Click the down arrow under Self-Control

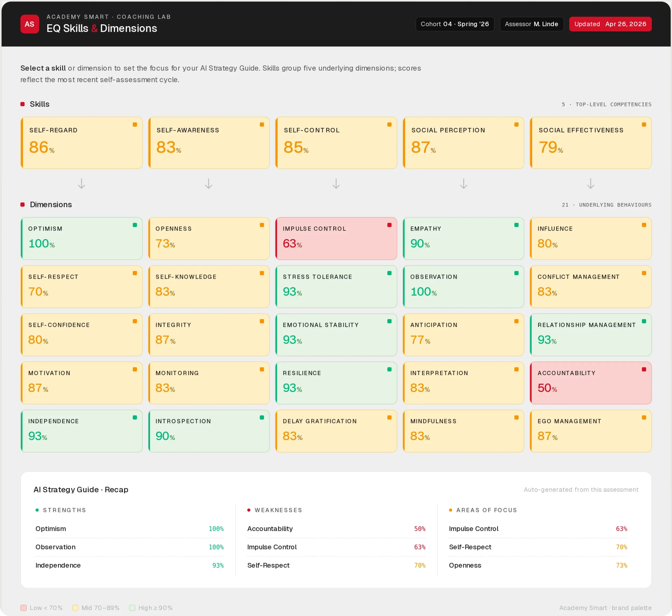pos(336,184)
